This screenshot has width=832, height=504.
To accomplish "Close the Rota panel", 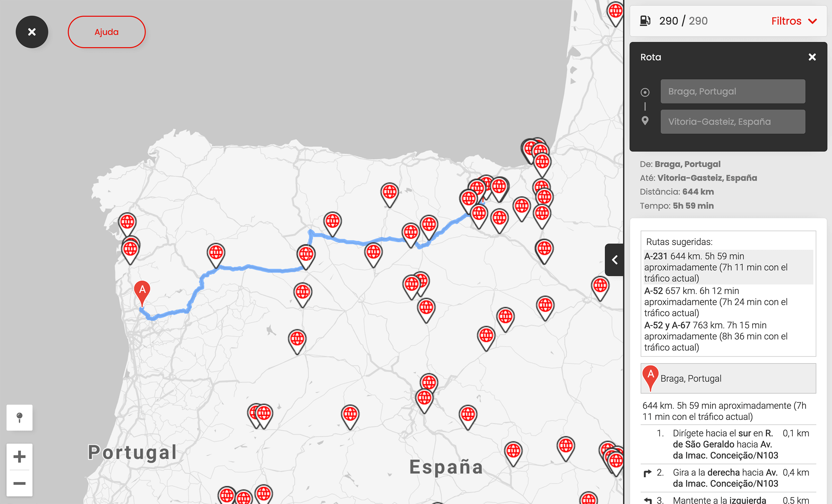I will (x=812, y=57).
